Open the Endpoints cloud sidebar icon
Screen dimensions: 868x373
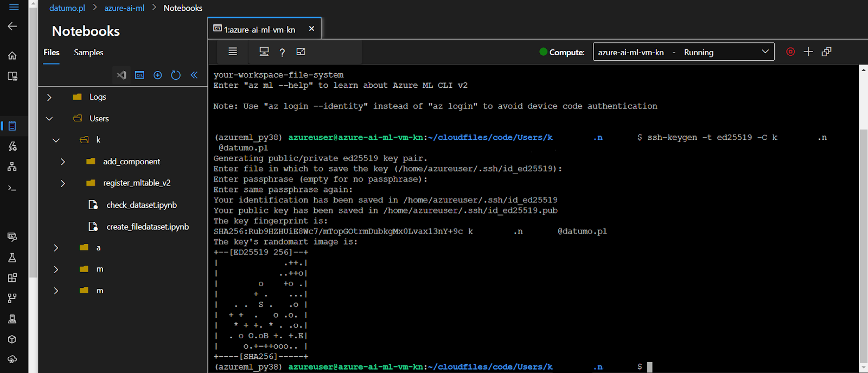12,359
